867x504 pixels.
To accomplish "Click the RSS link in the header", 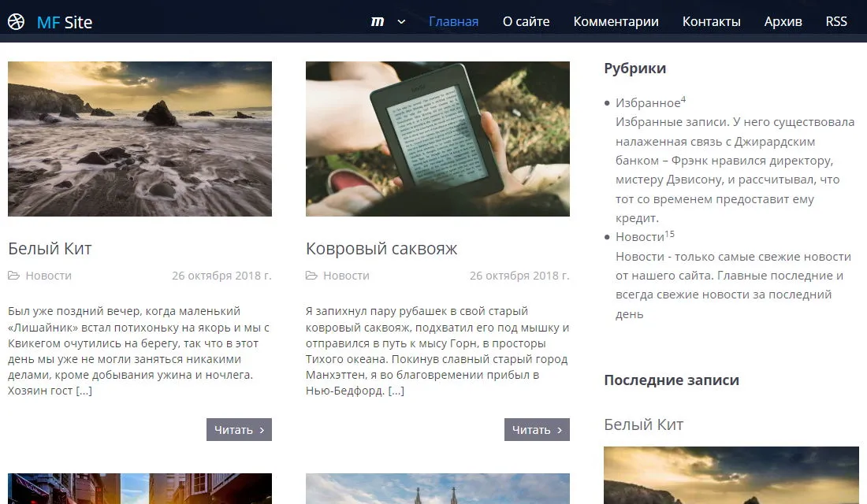I will pyautogui.click(x=836, y=21).
